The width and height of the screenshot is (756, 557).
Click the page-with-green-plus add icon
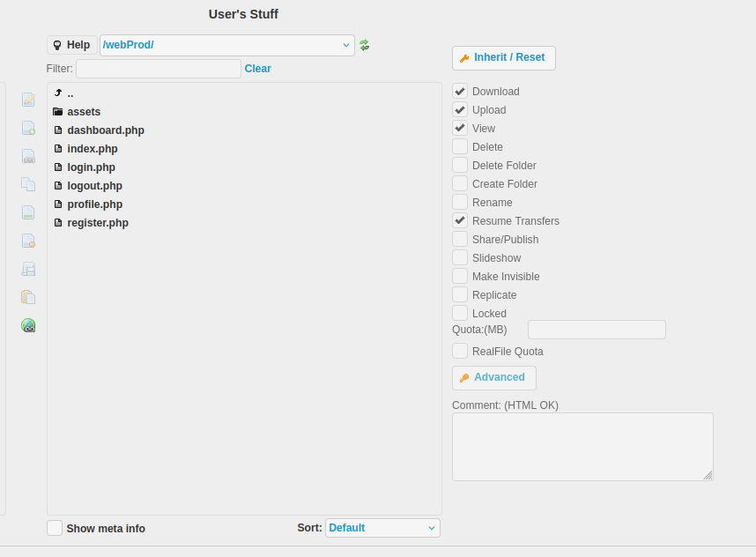[x=28, y=128]
